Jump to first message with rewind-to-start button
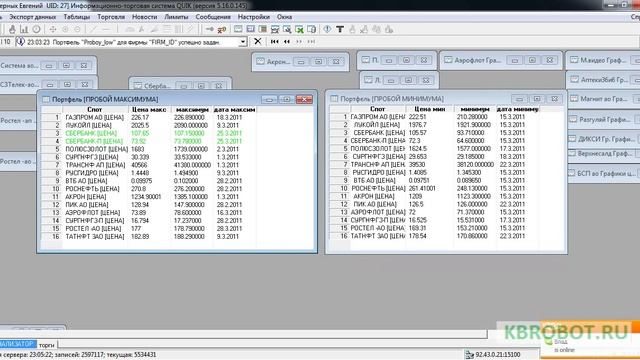This screenshot has height=360, width=640. pos(275,41)
